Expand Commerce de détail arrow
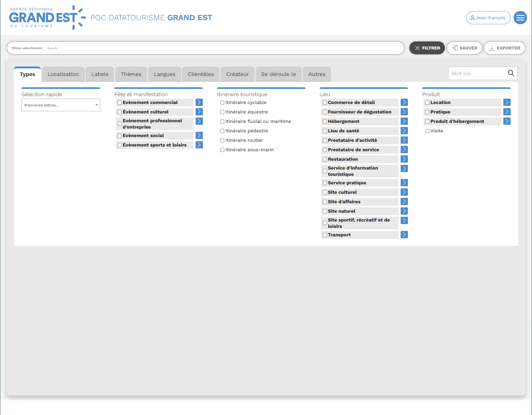This screenshot has width=532, height=415. pos(404,102)
